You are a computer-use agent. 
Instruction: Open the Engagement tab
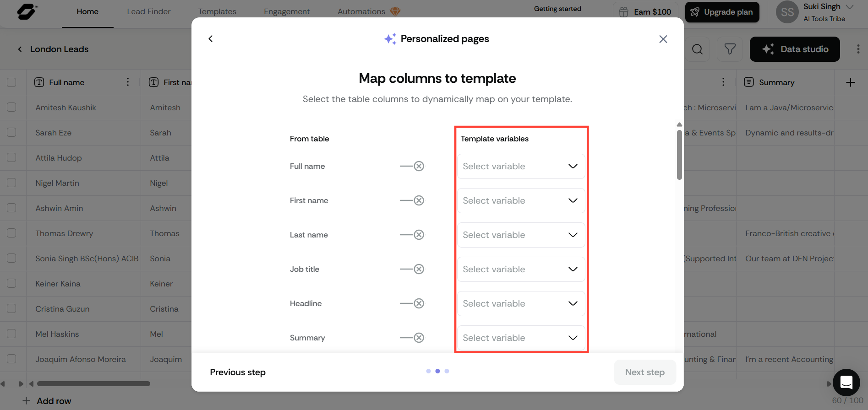click(x=287, y=11)
